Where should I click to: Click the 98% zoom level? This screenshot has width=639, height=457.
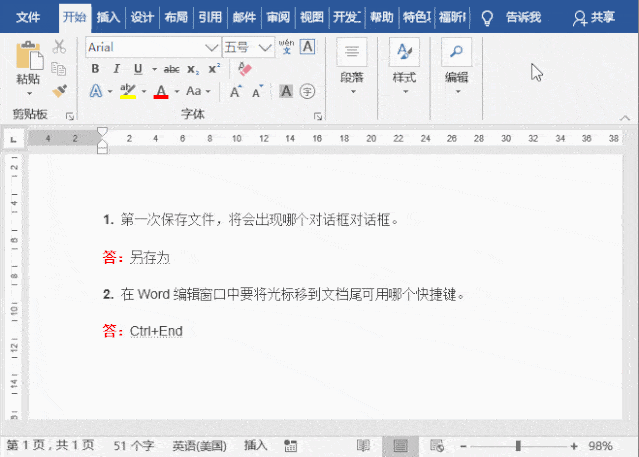(601, 445)
